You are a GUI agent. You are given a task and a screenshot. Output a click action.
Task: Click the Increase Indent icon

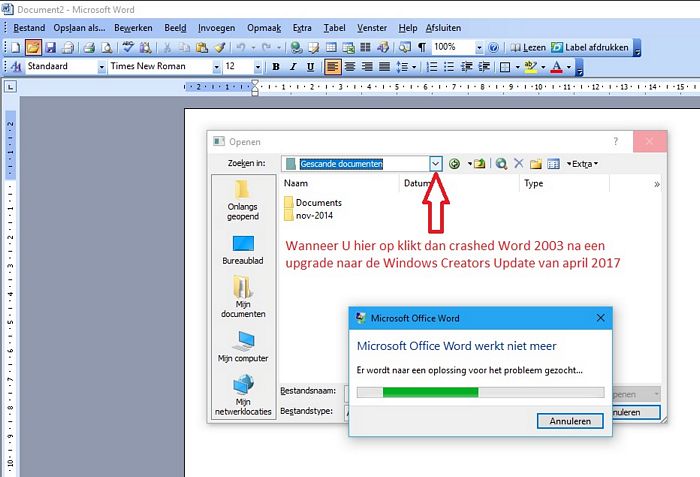point(484,67)
